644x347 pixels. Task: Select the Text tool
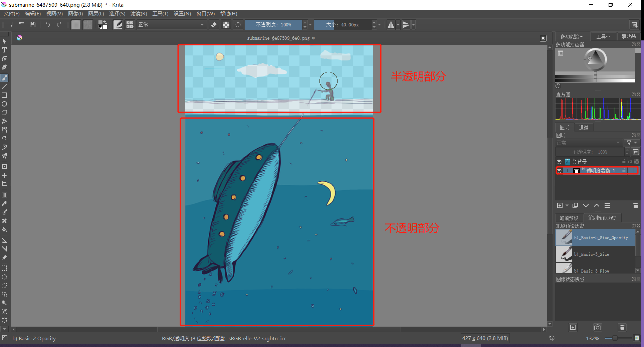(4, 50)
